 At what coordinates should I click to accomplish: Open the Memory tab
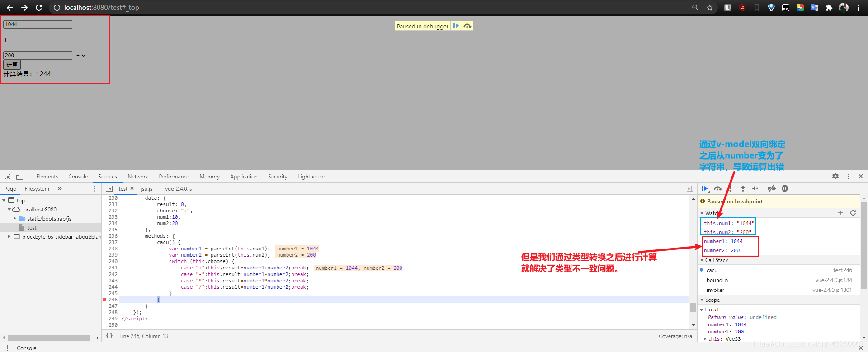[210, 177]
